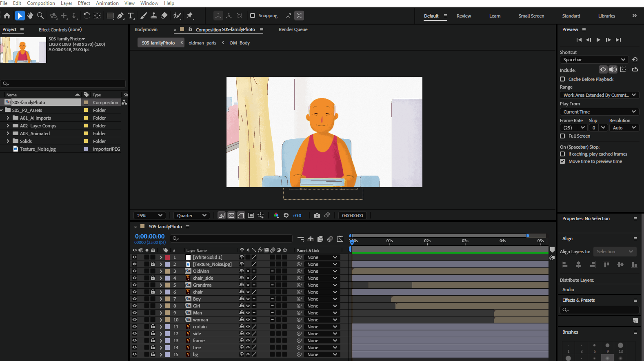Check If caching, play cached frames
Viewport: 644px width, 361px height.
point(562,154)
